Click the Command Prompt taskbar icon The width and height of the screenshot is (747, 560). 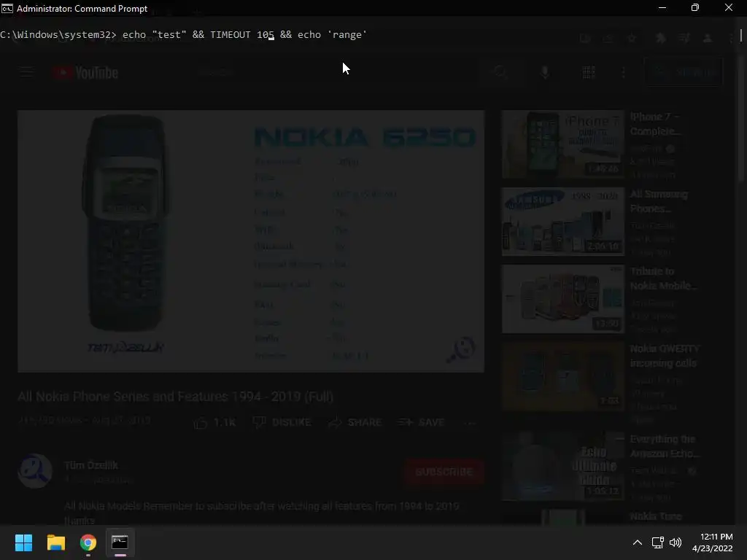(120, 542)
